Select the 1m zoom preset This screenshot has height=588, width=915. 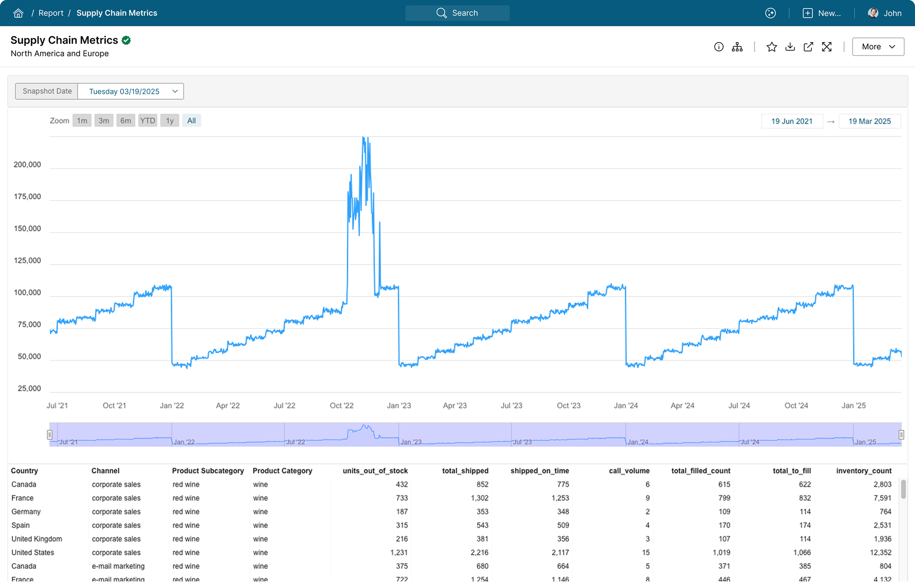tap(82, 120)
